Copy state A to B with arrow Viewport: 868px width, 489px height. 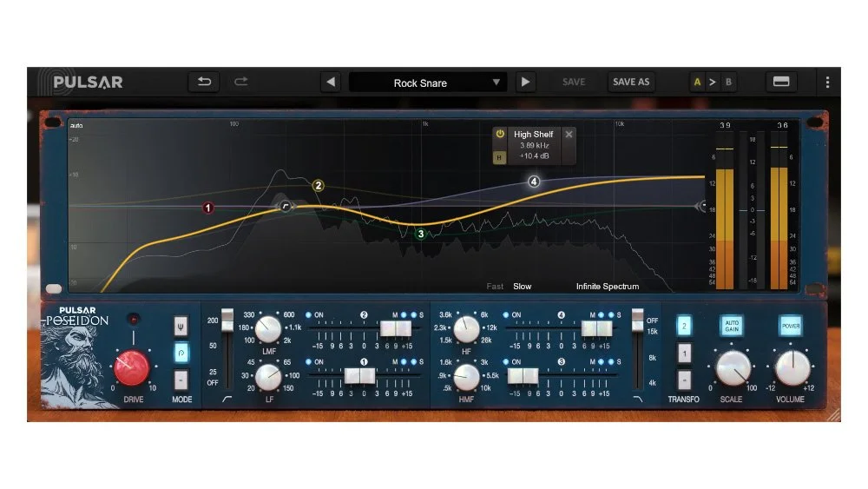[x=713, y=82]
